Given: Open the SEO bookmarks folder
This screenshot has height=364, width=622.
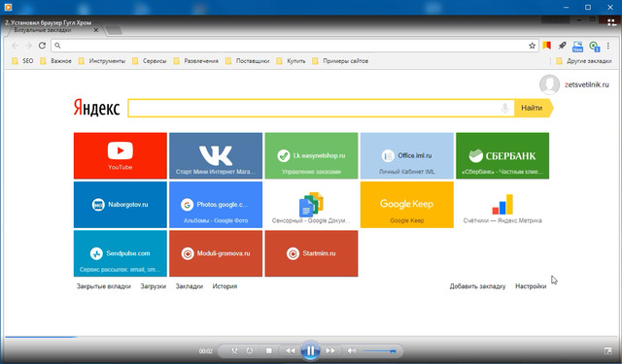Looking at the screenshot, I should tap(22, 61).
